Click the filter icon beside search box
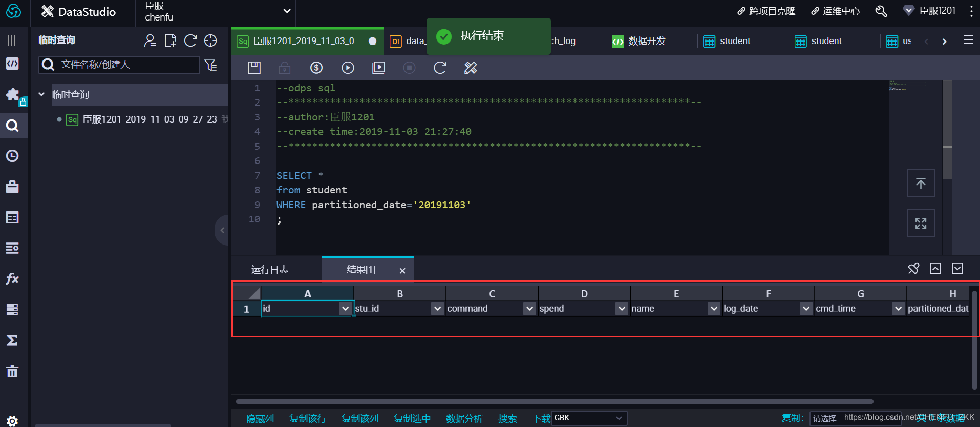This screenshot has height=427, width=980. point(210,65)
